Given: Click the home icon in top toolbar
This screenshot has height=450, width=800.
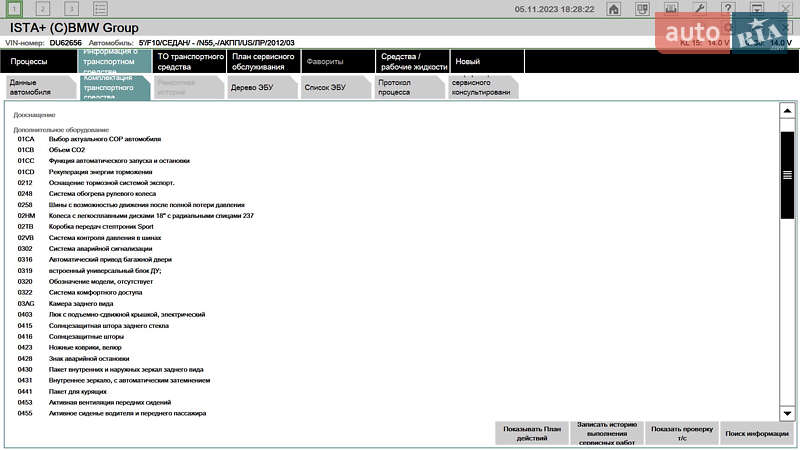Looking at the screenshot, I should pos(614,9).
